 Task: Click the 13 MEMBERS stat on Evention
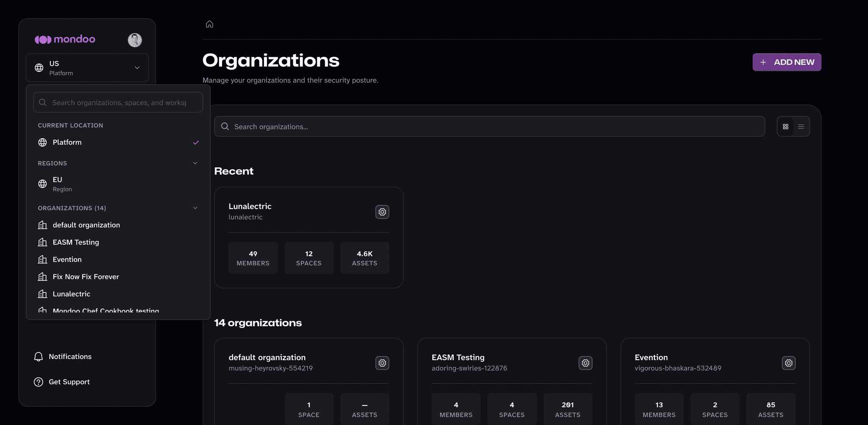(659, 409)
